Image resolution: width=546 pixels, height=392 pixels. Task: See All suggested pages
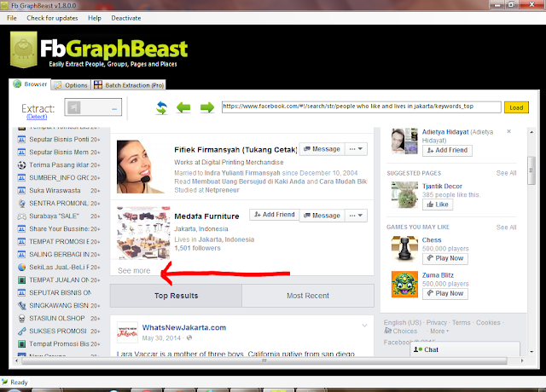pyautogui.click(x=506, y=173)
